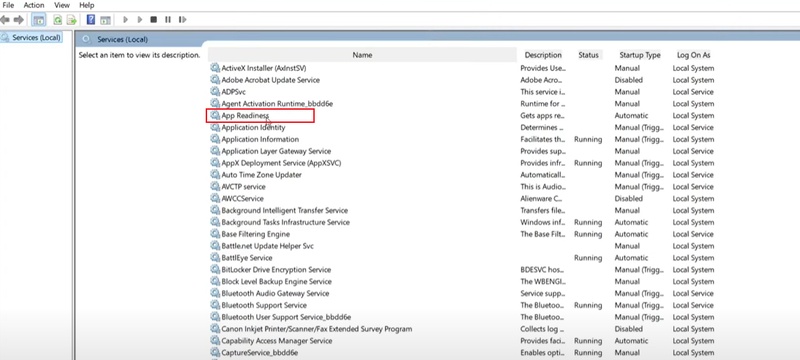
Task: Click the gear icon beside Application Identity
Action: pos(215,127)
